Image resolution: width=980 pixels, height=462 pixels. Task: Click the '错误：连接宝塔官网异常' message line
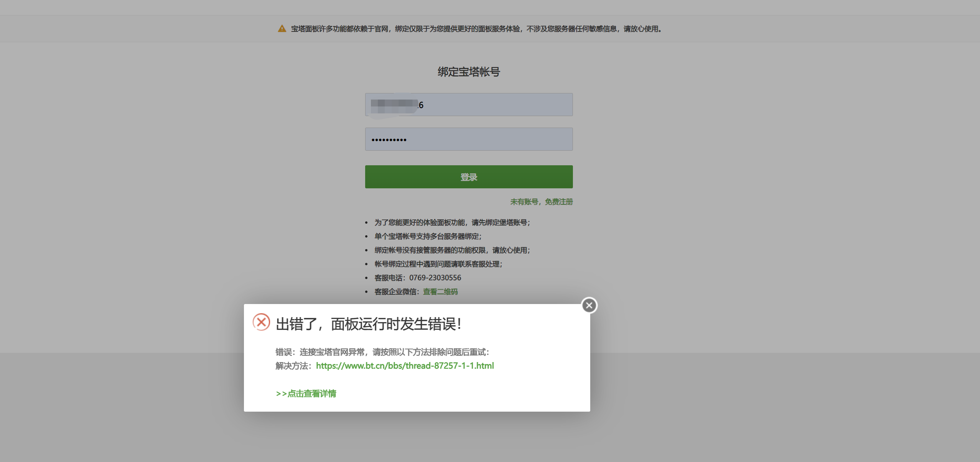382,352
